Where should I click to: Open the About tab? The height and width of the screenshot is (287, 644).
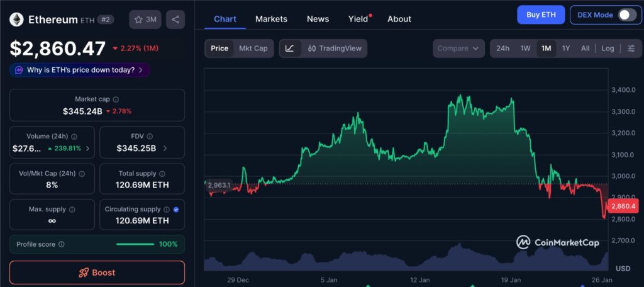click(399, 20)
